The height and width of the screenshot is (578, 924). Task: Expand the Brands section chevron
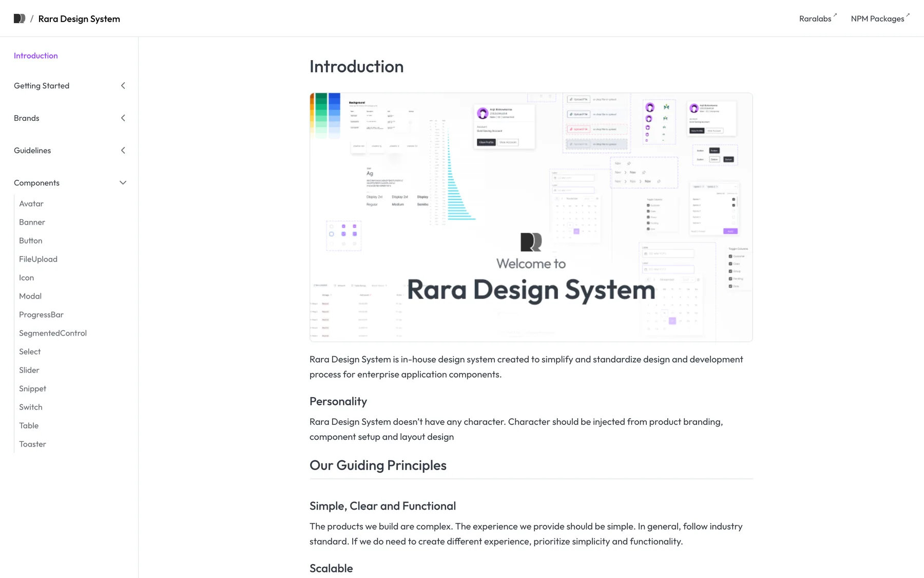[123, 118]
